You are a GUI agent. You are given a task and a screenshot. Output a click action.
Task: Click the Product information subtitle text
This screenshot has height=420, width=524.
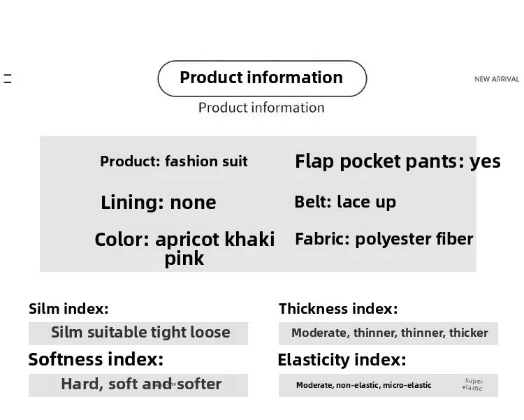pyautogui.click(x=261, y=108)
